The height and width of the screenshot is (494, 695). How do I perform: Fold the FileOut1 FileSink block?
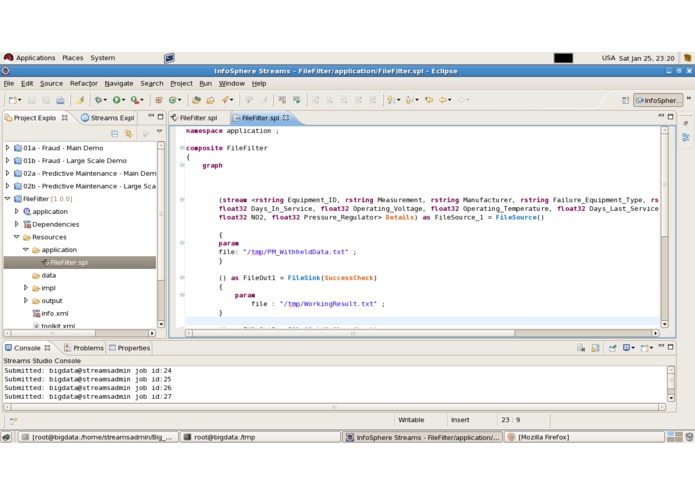point(182,278)
